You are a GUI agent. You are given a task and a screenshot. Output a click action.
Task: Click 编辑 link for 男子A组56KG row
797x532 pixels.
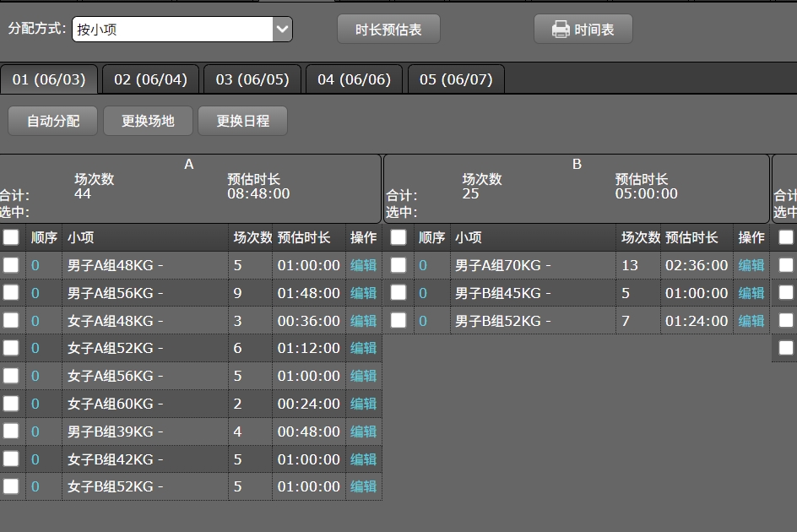pyautogui.click(x=363, y=293)
